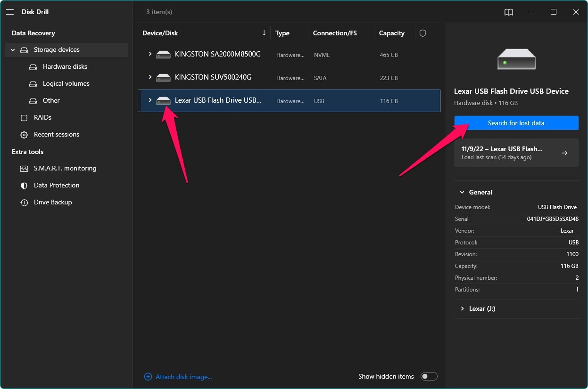The image size is (588, 389).
Task: Open Hardware disks in the sidebar
Action: point(65,67)
